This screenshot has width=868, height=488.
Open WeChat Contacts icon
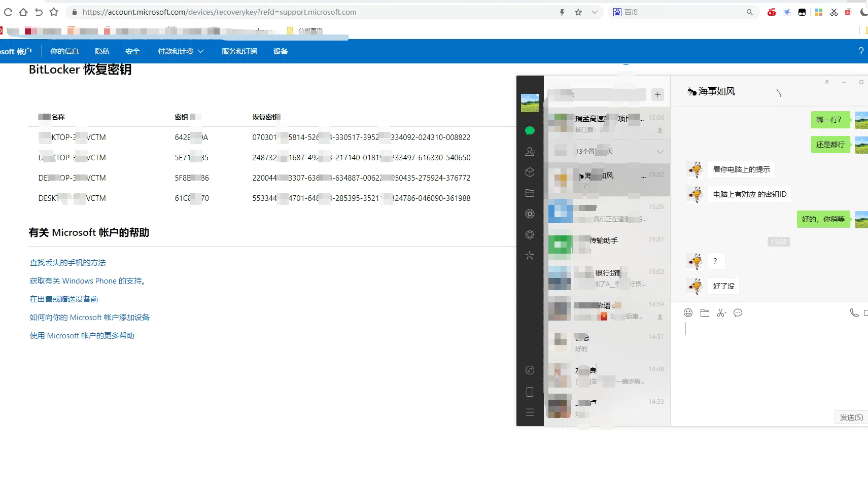[530, 152]
